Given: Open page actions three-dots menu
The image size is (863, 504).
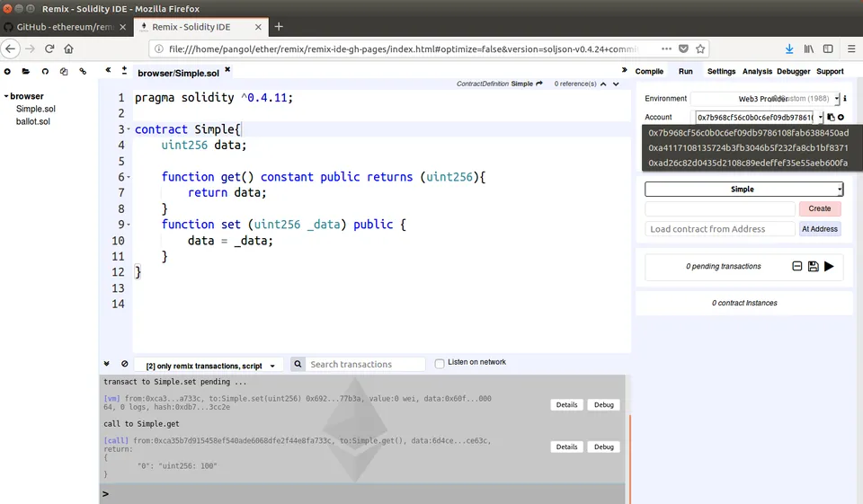Looking at the screenshot, I should pos(666,49).
